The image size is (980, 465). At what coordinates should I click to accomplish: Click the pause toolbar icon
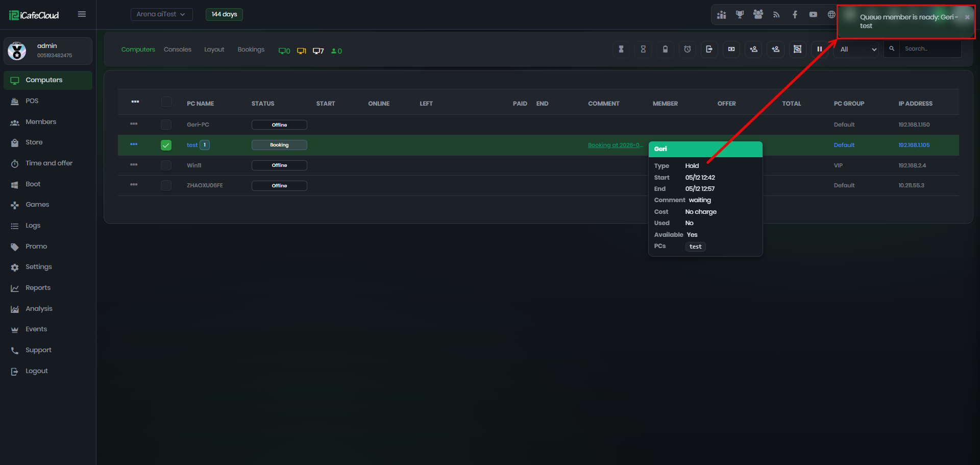(x=819, y=49)
